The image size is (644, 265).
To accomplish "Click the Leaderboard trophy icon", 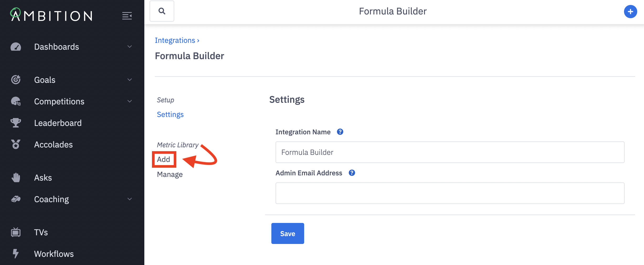I will point(16,123).
